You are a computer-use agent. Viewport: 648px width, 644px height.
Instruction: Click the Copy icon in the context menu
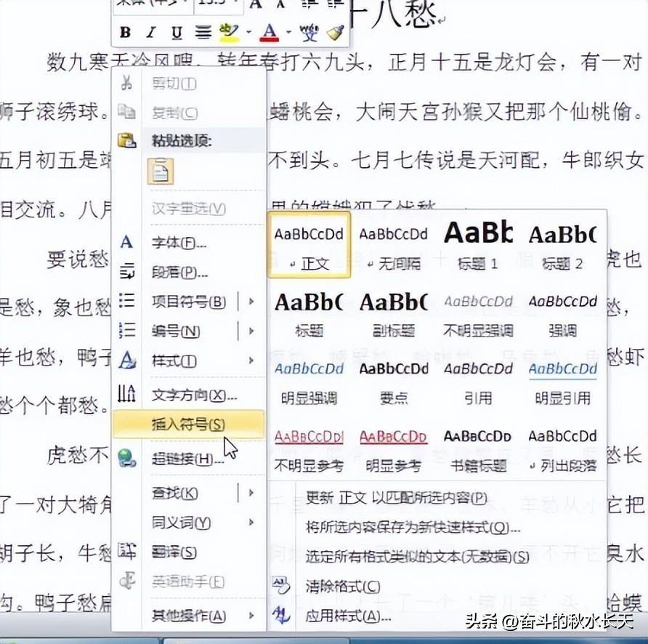(x=126, y=112)
